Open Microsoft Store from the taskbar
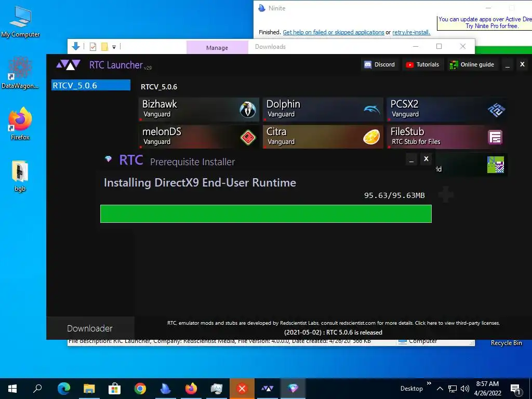The width and height of the screenshot is (532, 399). 114,389
